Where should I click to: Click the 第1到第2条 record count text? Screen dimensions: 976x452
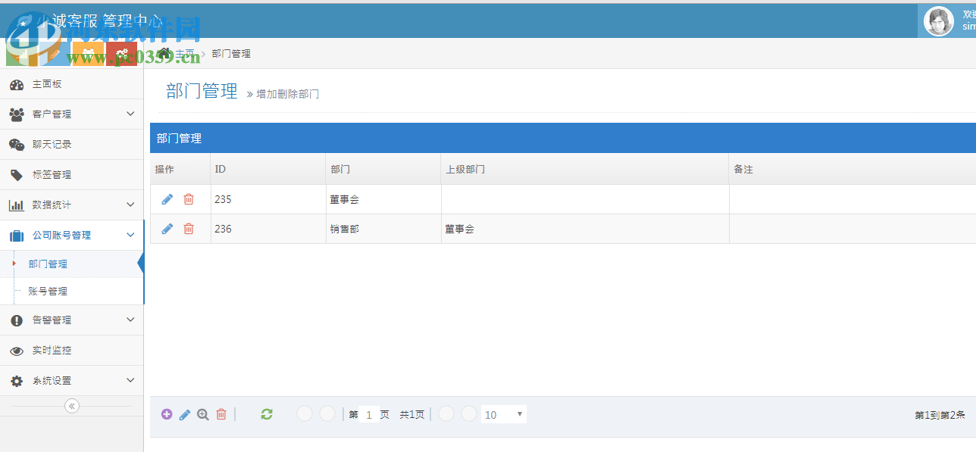click(x=939, y=415)
